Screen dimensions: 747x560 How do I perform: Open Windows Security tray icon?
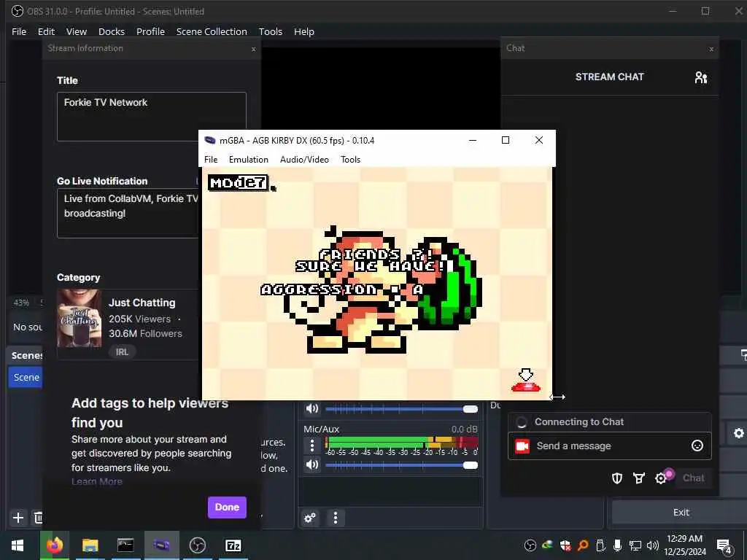tap(565, 545)
